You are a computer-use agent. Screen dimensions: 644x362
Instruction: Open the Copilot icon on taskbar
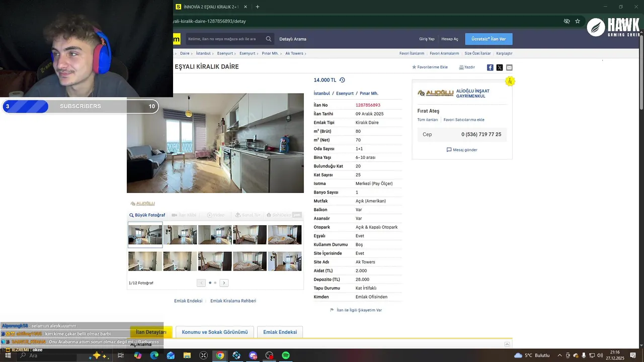138,355
